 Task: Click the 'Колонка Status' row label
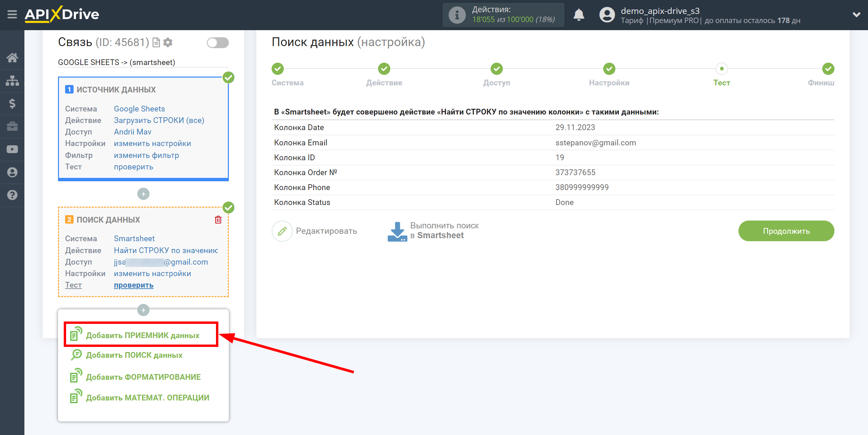click(x=302, y=202)
